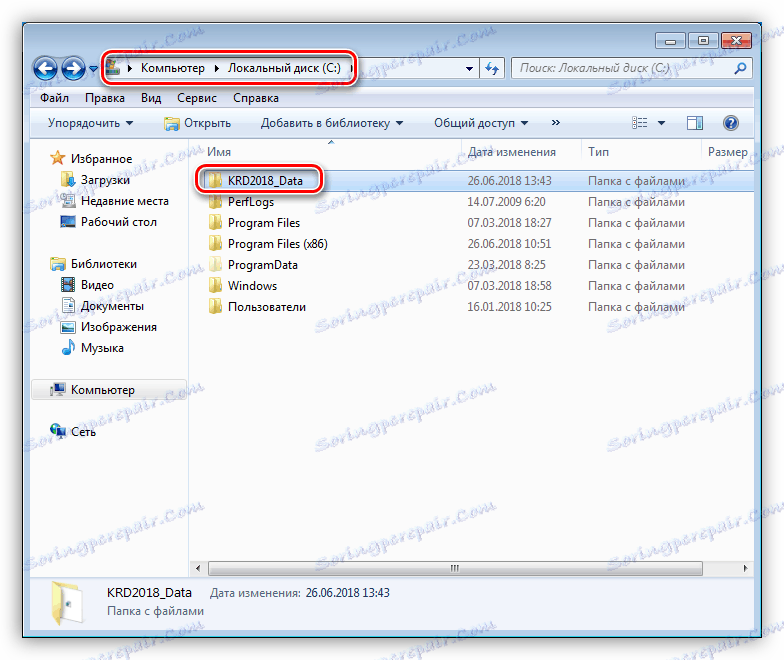Viewport: 784px width, 660px height.
Task: Select Локальный диск (C:) in the address bar
Action: point(284,68)
